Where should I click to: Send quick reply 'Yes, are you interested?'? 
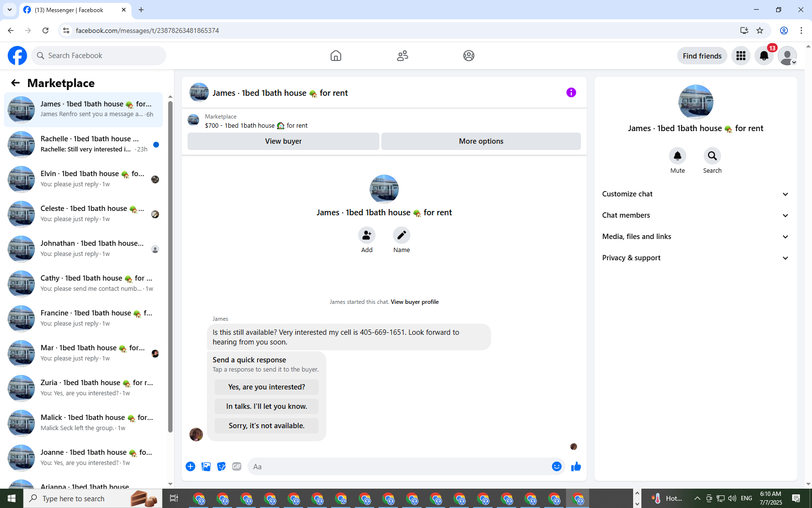pyautogui.click(x=266, y=387)
